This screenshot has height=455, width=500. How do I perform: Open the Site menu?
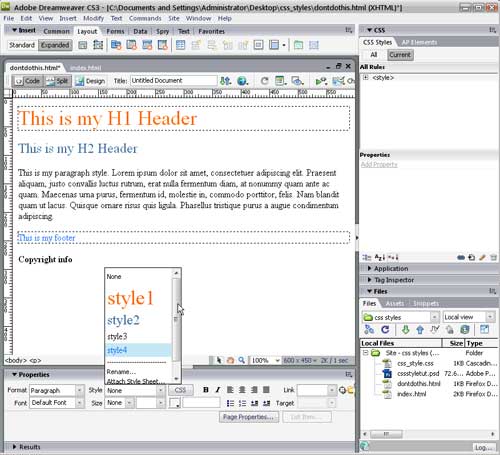click(x=174, y=18)
